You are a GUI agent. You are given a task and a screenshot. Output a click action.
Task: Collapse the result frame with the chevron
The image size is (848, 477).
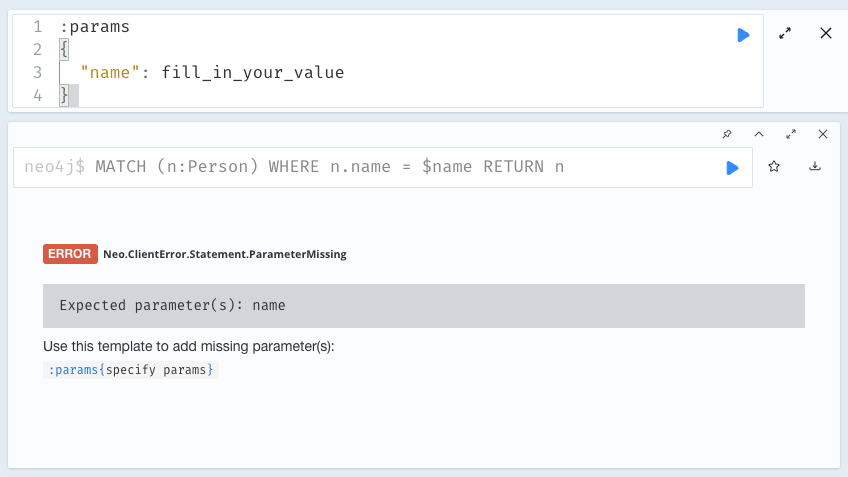[758, 134]
